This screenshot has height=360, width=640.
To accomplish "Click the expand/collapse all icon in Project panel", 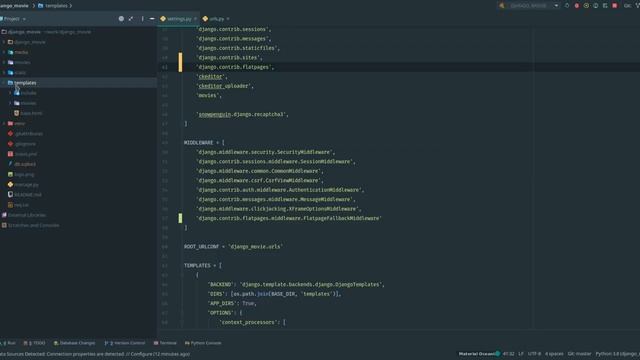I will (131, 19).
